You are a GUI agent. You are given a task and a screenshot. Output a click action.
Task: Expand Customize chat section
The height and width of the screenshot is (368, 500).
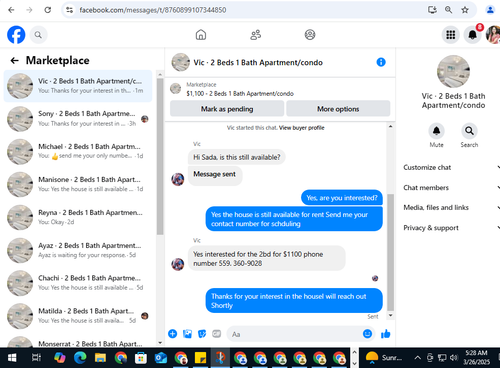[451, 167]
